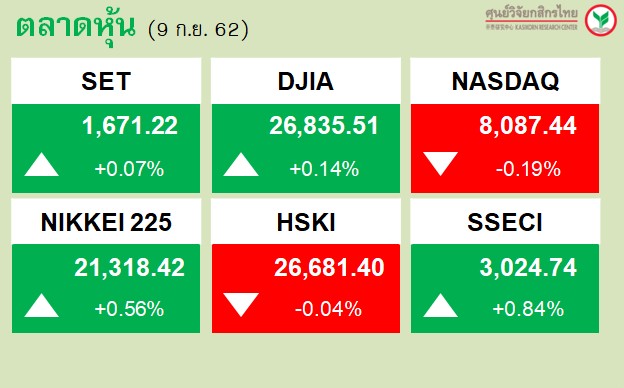Select the SSECI header label
624x388 pixels.
coord(505,222)
